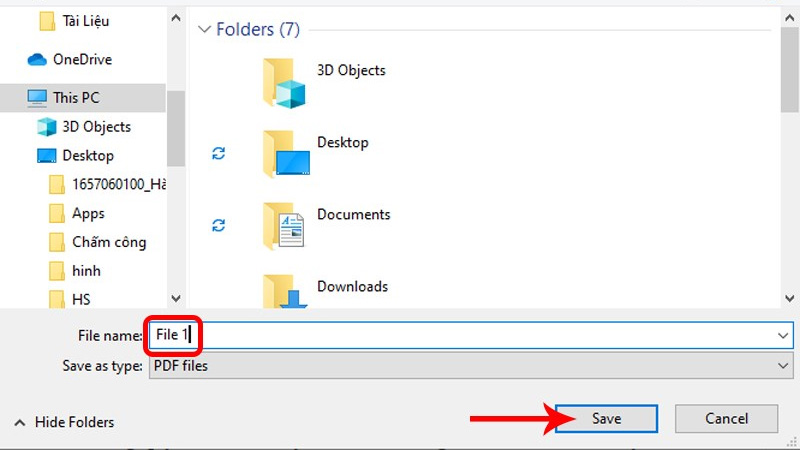
Task: Select the OneDrive label in navigation pane
Action: click(82, 60)
